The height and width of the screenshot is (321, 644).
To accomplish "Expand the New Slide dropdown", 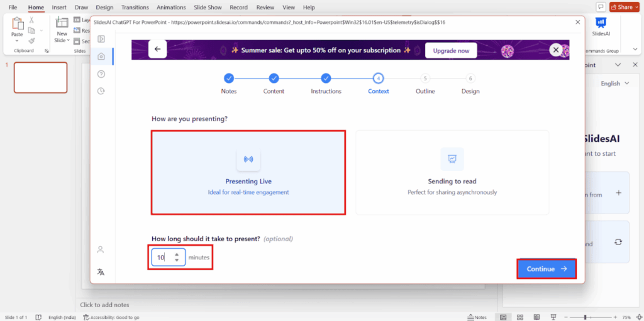I will coord(62,40).
